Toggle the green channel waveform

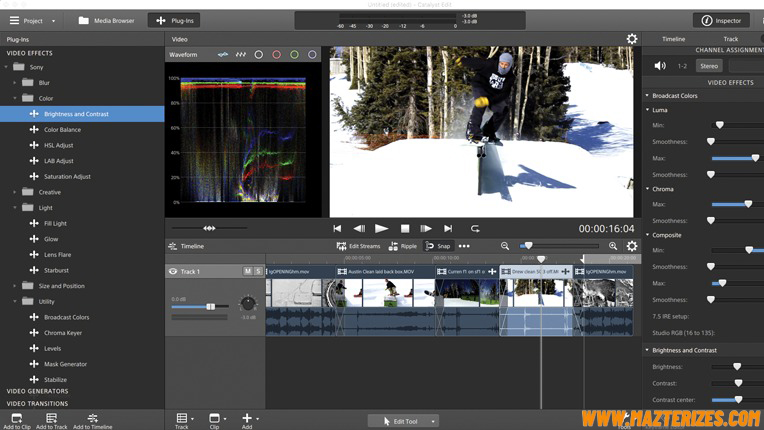[x=294, y=55]
